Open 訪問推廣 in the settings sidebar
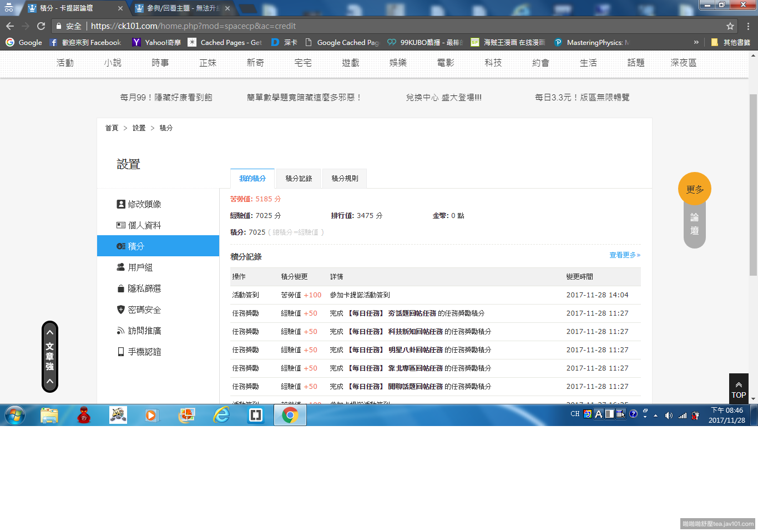The width and height of the screenshot is (758, 532). point(158,331)
